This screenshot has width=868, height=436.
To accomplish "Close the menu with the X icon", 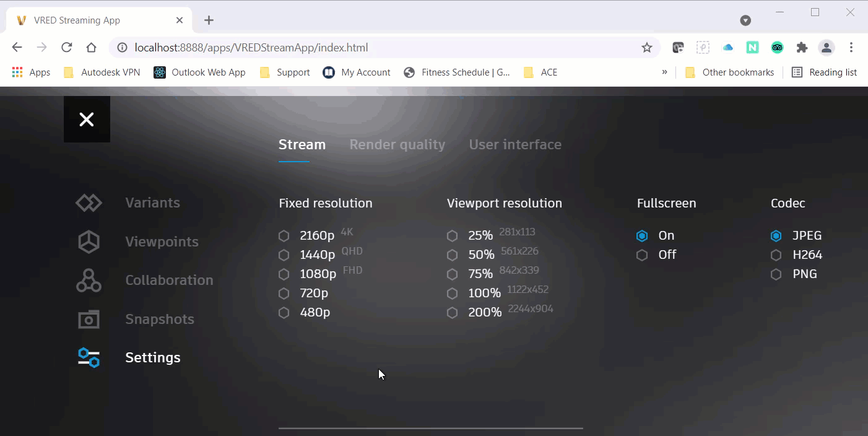I will coord(87,120).
